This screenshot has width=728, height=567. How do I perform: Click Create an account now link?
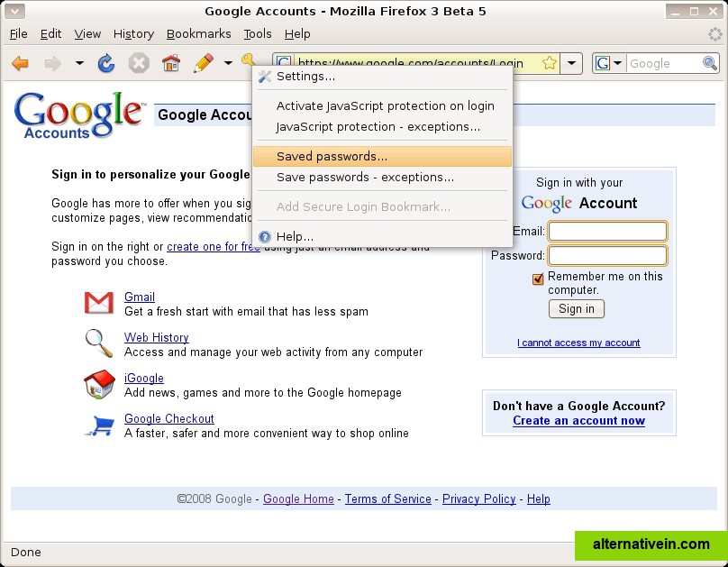tap(578, 421)
